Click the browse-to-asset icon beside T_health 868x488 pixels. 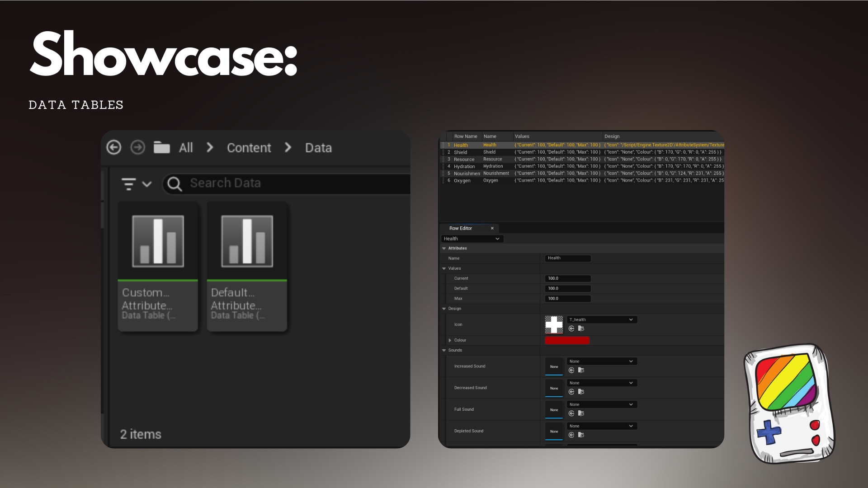582,328
